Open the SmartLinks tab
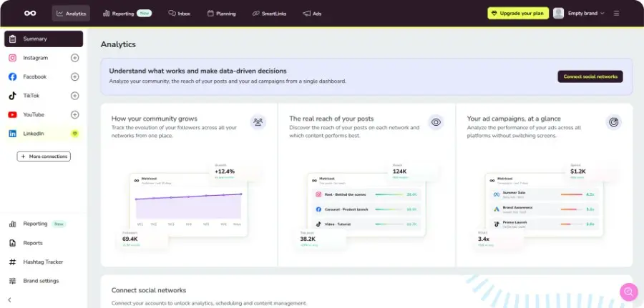Screen dimensions: 644x308 [x=269, y=14]
